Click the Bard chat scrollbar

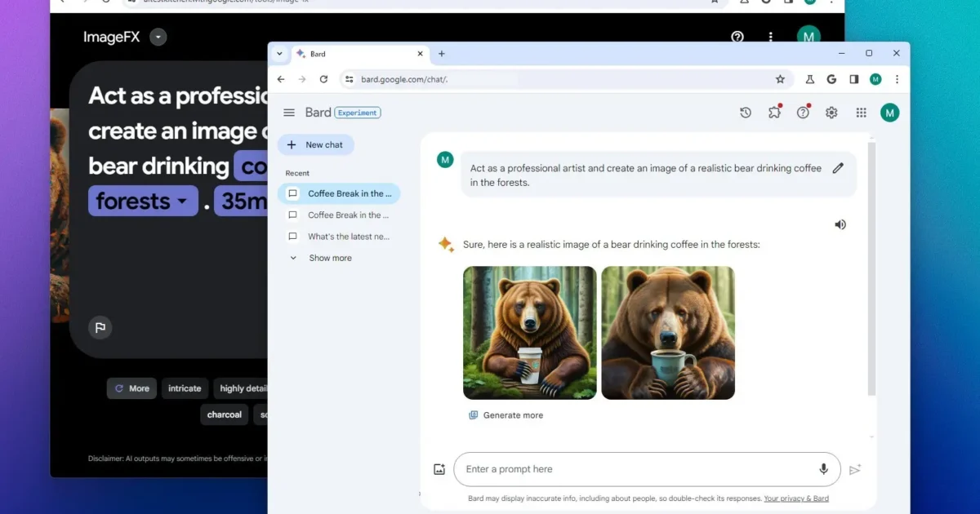[871, 269]
